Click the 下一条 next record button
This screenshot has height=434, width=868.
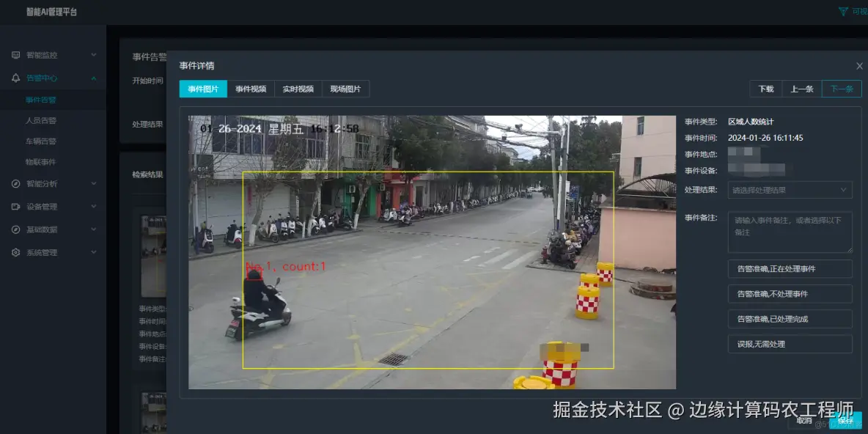pos(841,88)
